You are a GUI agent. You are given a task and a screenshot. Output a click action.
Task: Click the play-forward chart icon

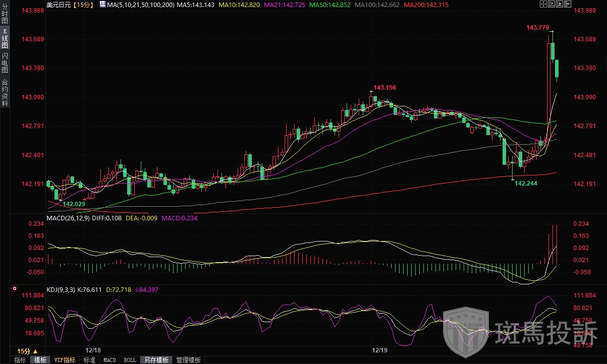click(559, 4)
